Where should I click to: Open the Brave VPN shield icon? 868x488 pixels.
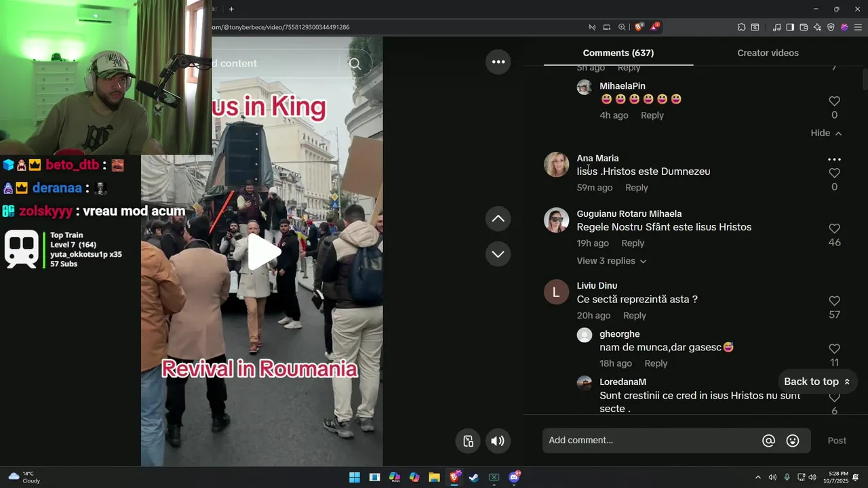click(831, 27)
